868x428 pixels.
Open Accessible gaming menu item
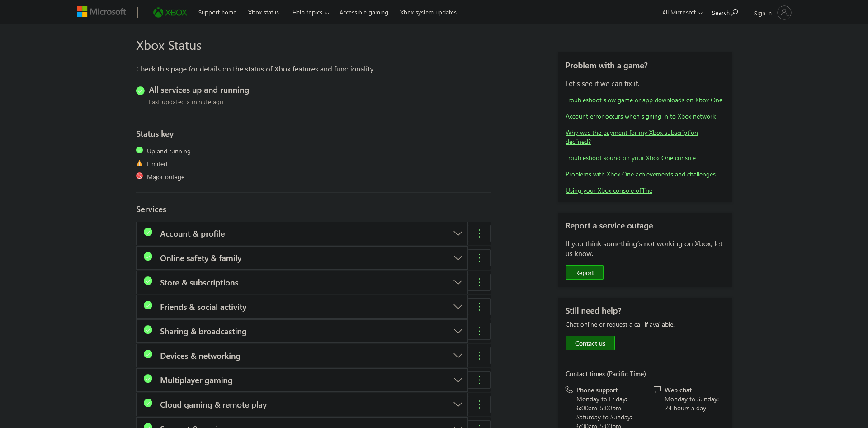click(363, 13)
